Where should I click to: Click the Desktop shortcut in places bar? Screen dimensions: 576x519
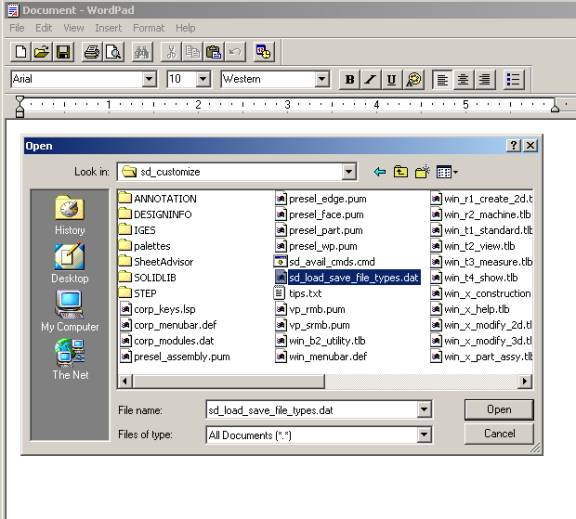pos(70,263)
